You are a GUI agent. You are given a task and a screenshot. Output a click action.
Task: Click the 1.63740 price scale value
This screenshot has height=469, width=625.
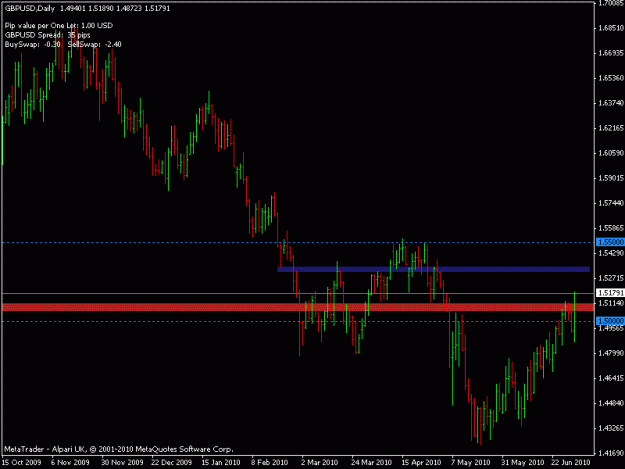611,103
